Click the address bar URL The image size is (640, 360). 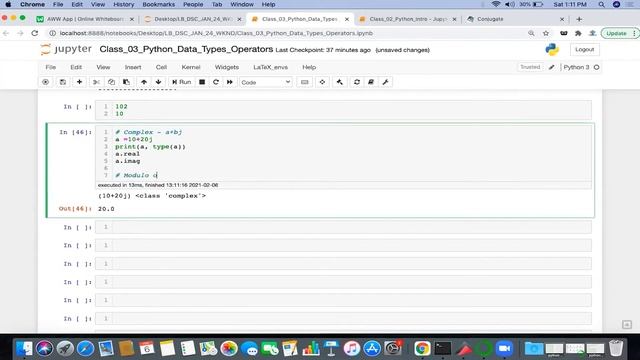pos(216,33)
